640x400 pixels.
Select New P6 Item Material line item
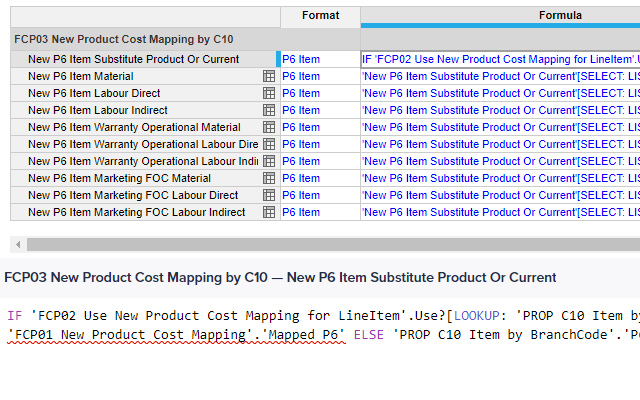point(145,76)
